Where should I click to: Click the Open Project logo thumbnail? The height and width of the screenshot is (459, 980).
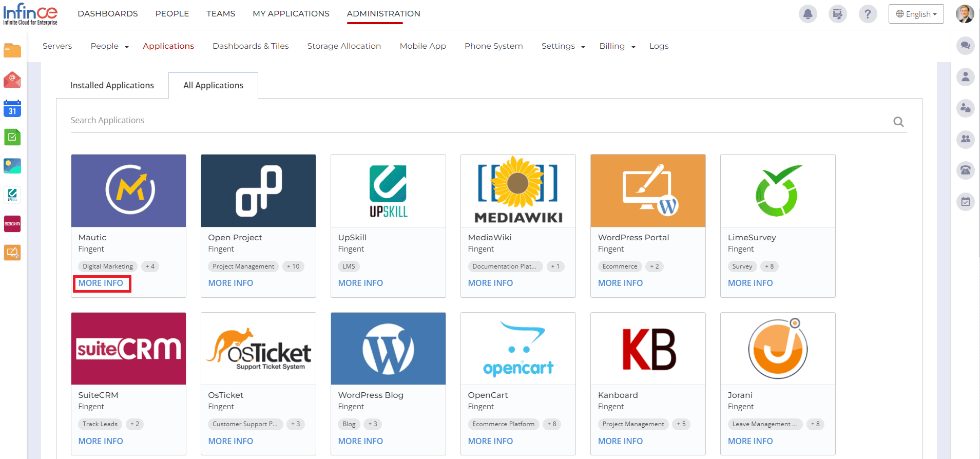[x=258, y=190]
